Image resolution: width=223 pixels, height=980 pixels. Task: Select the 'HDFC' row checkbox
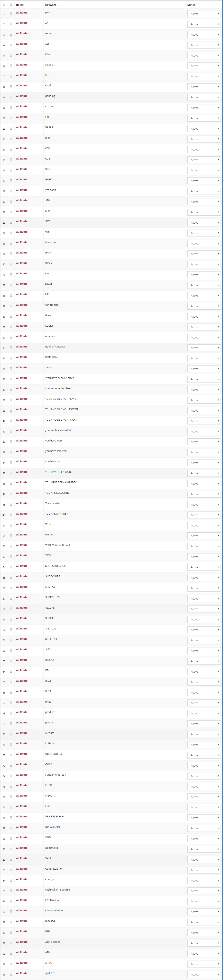(11, 181)
